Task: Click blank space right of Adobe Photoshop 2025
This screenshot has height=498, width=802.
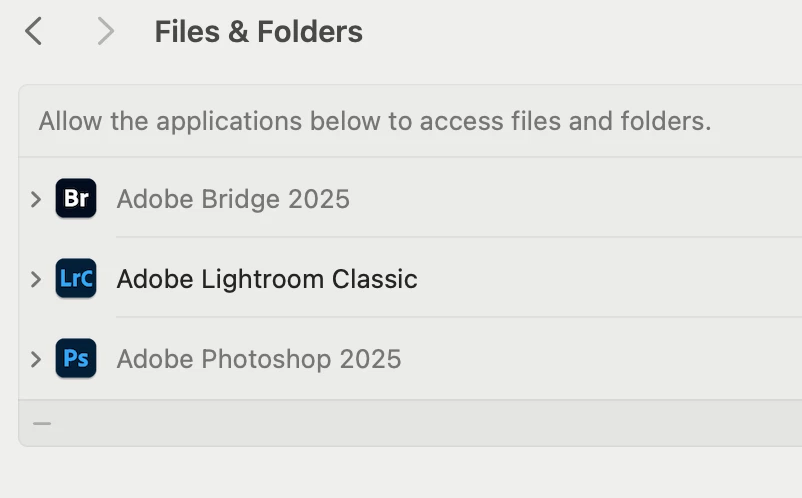Action: click(600, 358)
